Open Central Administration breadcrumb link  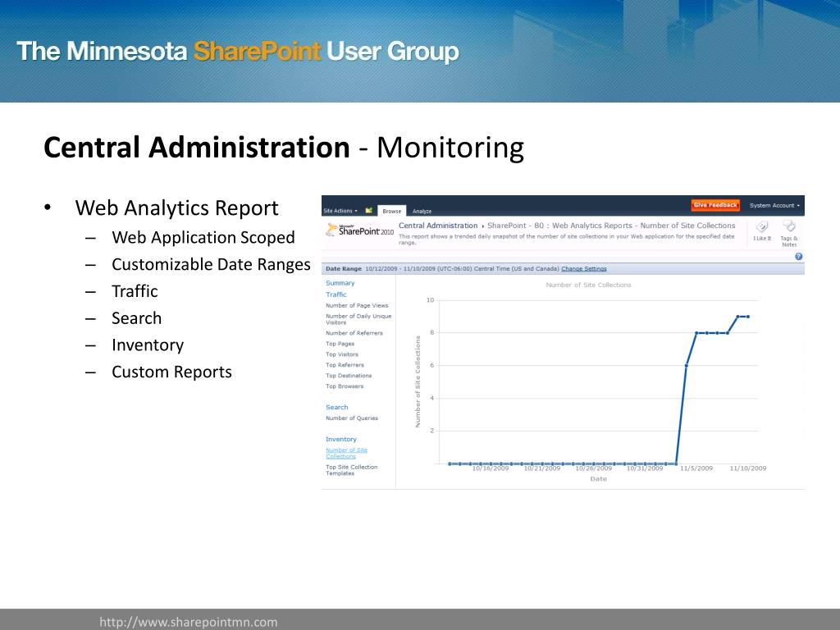pyautogui.click(x=438, y=226)
